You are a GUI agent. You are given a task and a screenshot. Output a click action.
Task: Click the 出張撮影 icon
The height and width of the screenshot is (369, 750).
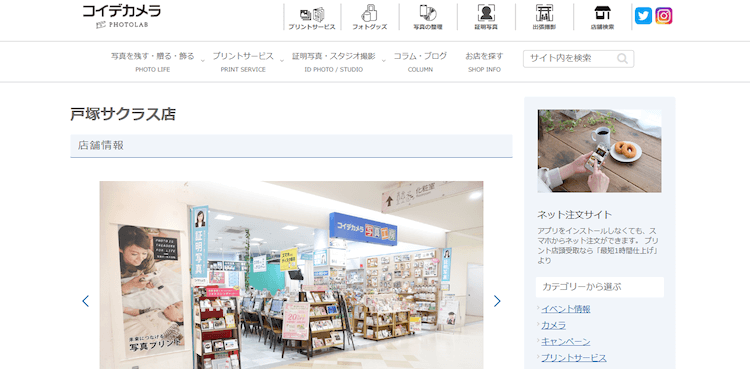(x=544, y=17)
